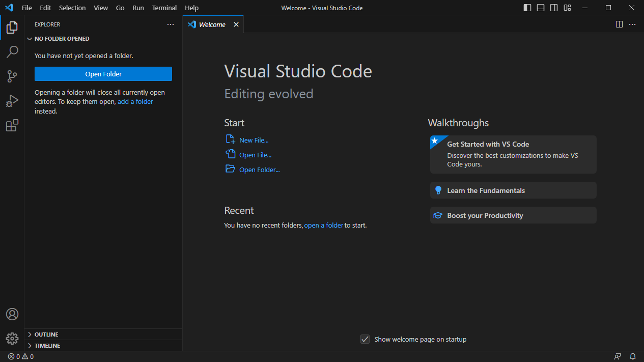Open the Source Control view icon

coord(12,76)
